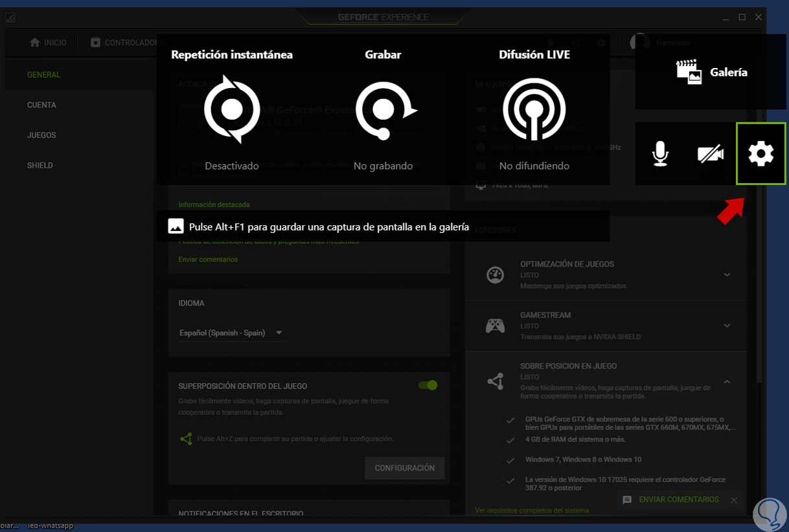Screen dimensions: 789x532
Task: Click the Grabar record icon
Action: (385, 109)
